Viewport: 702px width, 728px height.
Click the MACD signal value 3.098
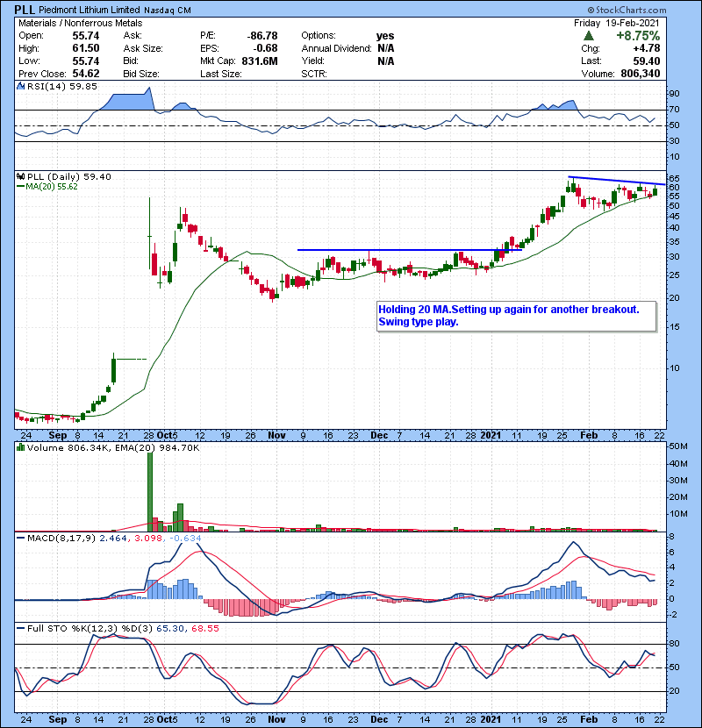tap(148, 539)
